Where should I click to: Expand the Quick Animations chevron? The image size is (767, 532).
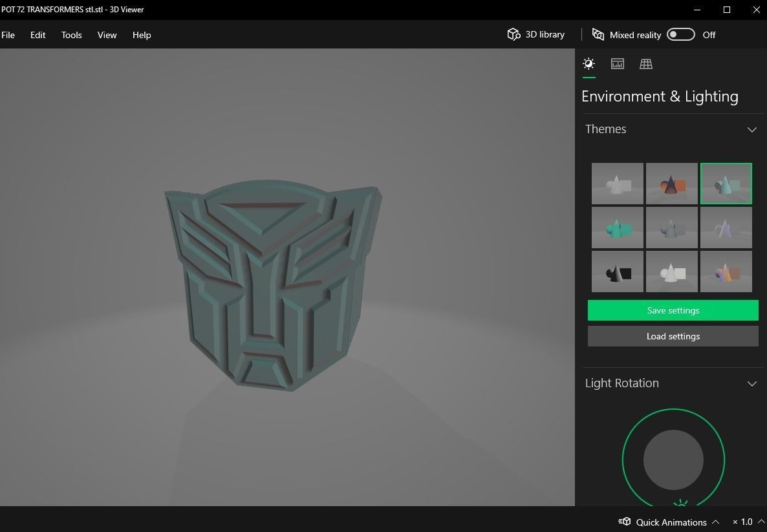pos(716,522)
